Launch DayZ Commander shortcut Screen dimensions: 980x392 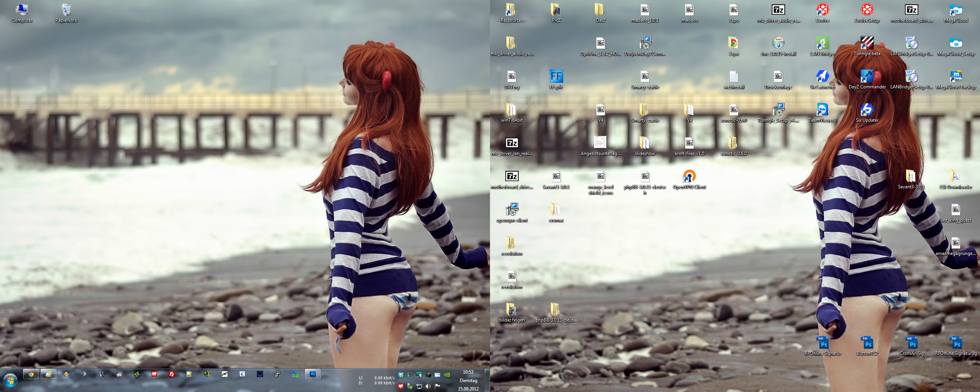tap(867, 80)
